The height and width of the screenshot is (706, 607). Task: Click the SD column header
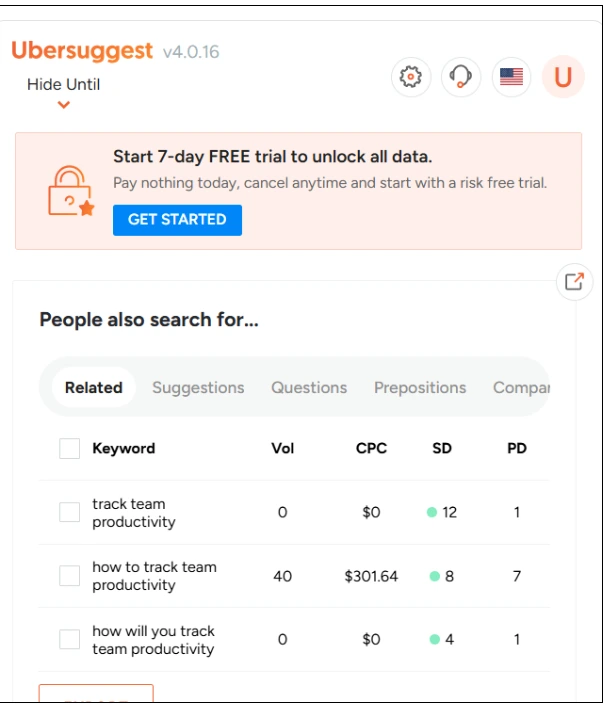(442, 448)
